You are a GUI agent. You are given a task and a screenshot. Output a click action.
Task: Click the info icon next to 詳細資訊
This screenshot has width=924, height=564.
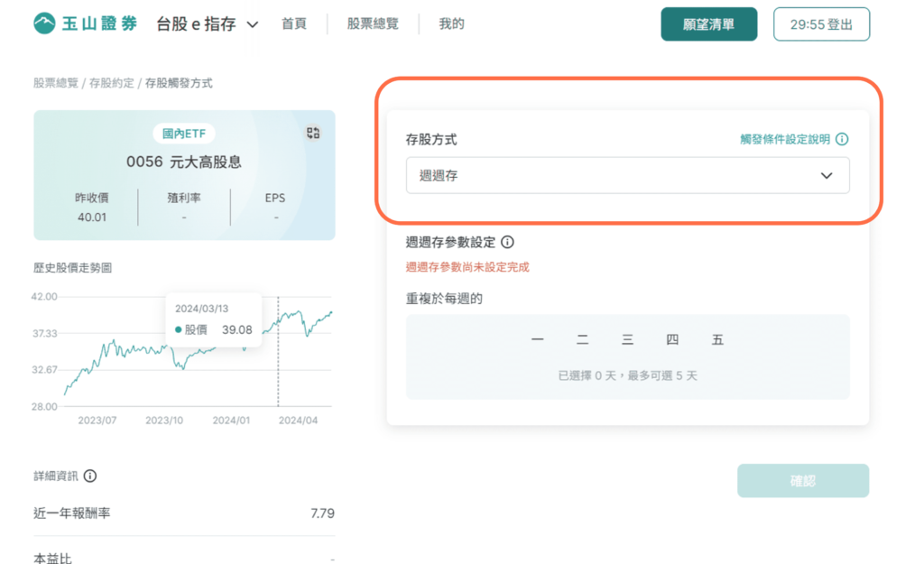tap(90, 476)
